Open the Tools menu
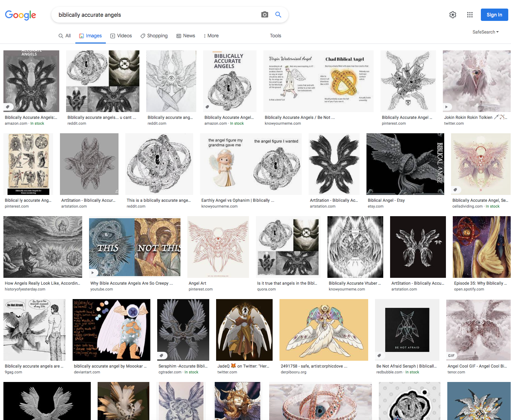 (275, 36)
